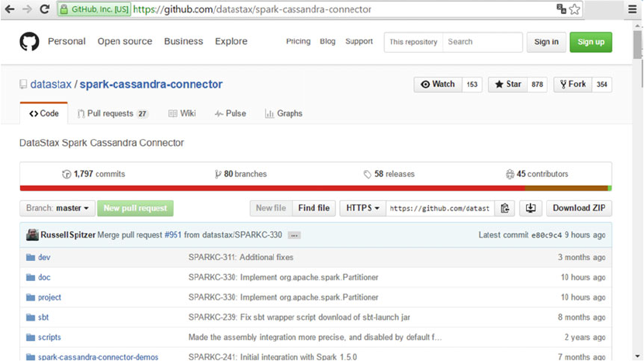644x361 pixels.
Task: Click the red language breakdown bar
Action: click(x=272, y=189)
